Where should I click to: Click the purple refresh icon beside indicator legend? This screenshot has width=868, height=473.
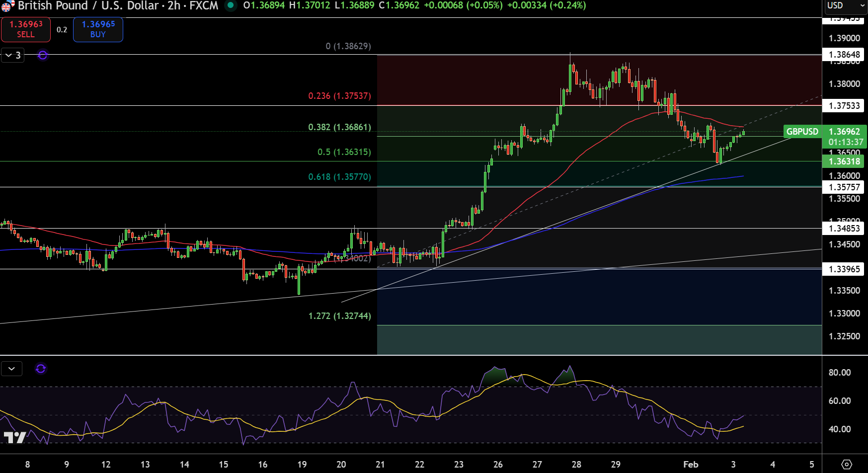click(x=43, y=55)
